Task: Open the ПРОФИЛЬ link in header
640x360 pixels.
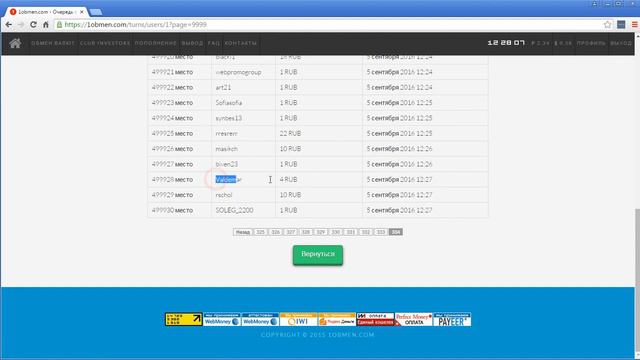Action: pos(591,43)
